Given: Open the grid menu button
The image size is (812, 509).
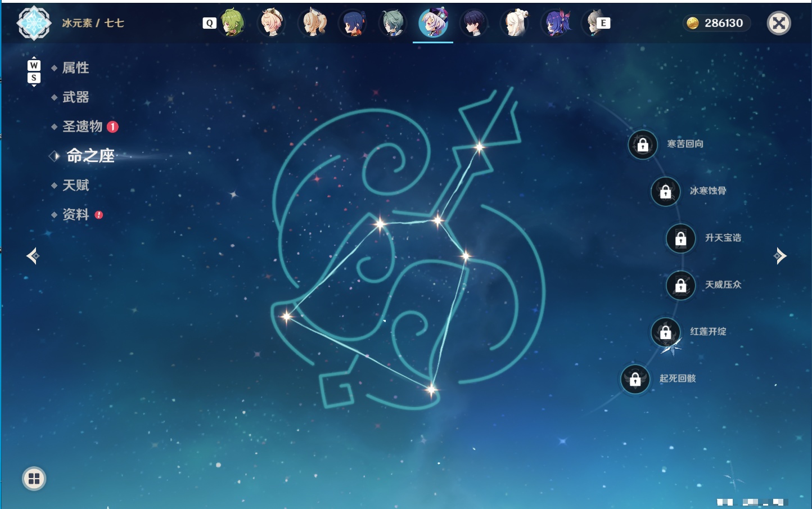Looking at the screenshot, I should (34, 479).
